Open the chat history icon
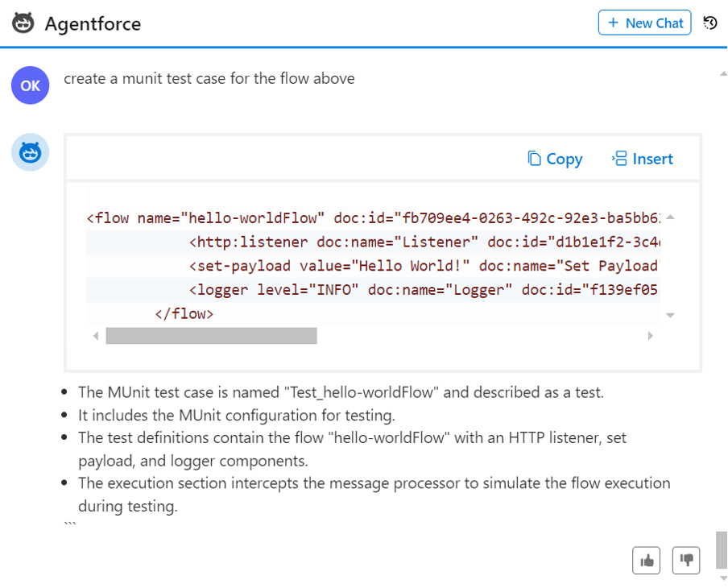The height and width of the screenshot is (588, 728). 709,23
